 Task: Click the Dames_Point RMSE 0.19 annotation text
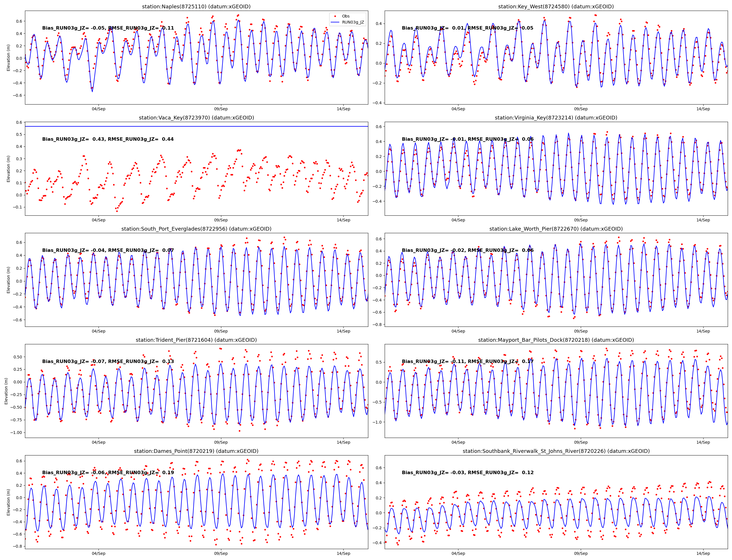(x=141, y=473)
